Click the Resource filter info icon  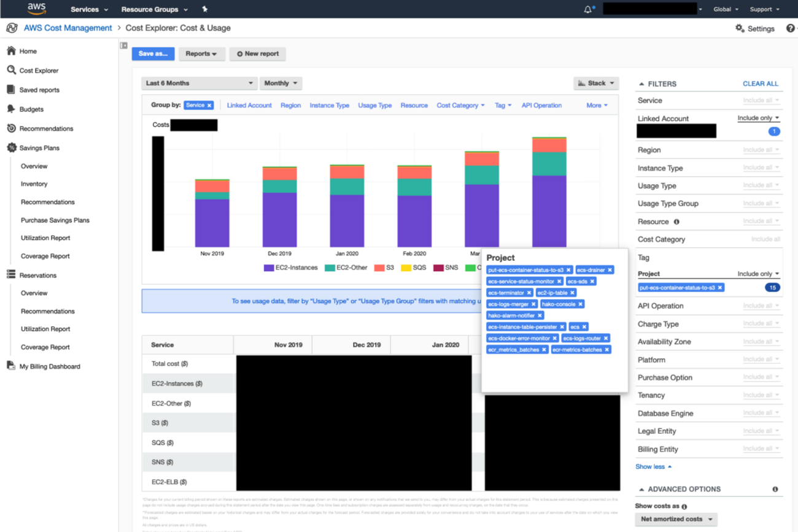tap(676, 222)
